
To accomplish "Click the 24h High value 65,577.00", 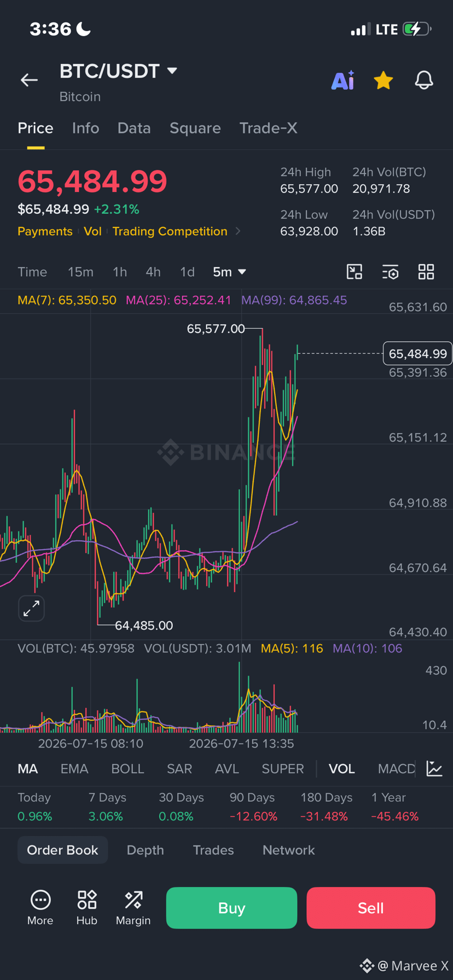I will (x=309, y=189).
